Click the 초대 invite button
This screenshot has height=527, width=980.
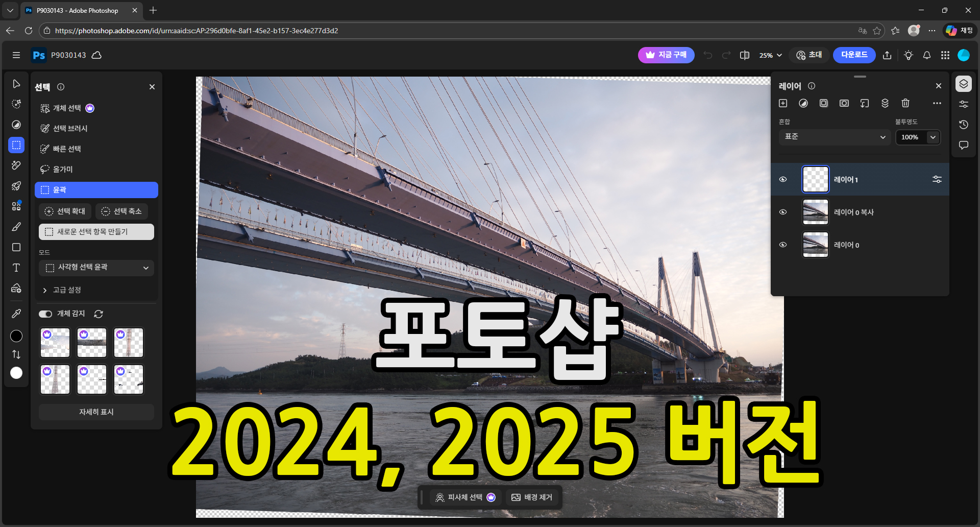809,55
